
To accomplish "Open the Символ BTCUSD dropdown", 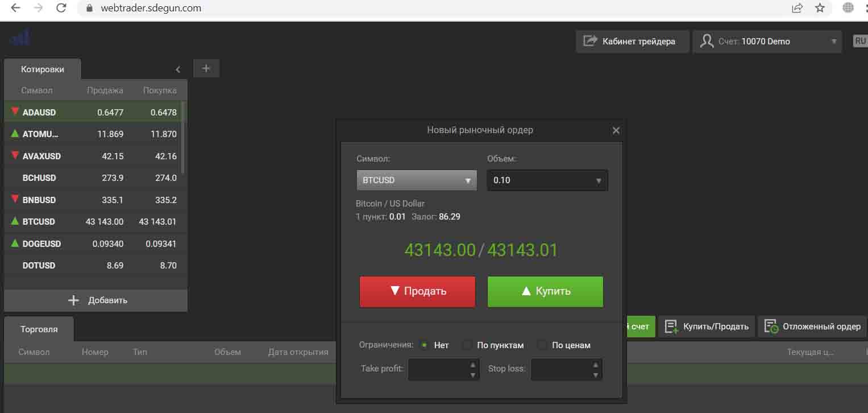I will pos(417,180).
